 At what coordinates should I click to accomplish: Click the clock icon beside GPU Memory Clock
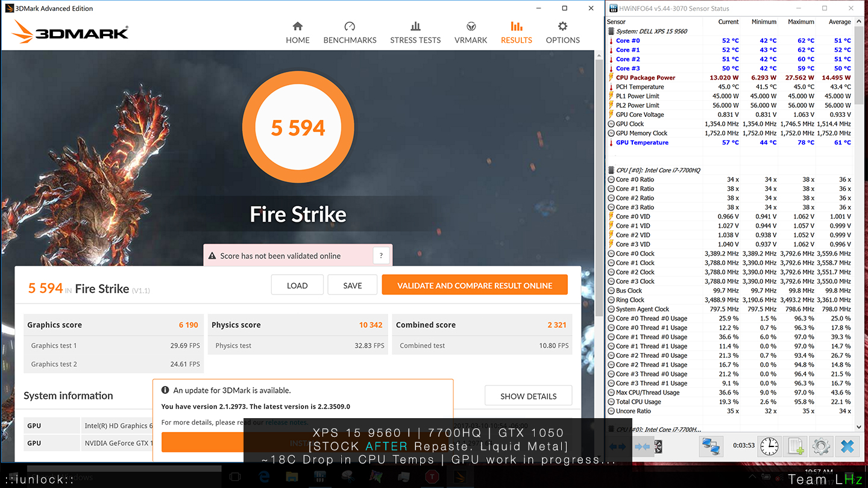click(611, 133)
